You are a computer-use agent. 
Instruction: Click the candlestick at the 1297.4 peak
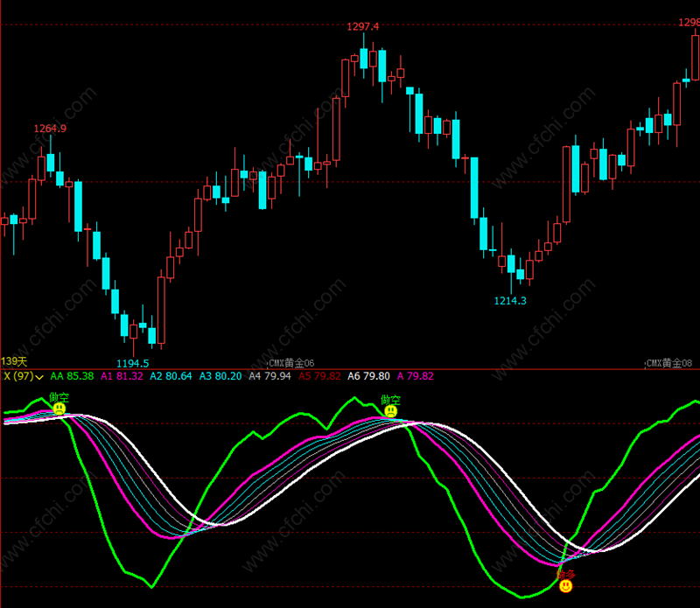click(x=364, y=58)
